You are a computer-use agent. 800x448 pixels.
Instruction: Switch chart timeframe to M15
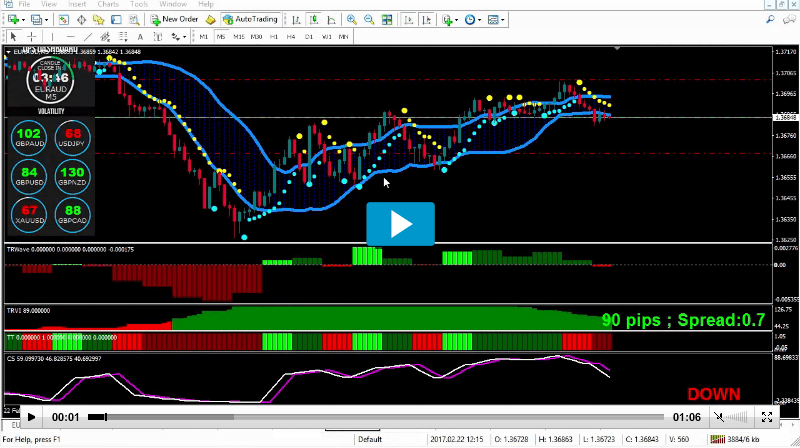point(239,37)
